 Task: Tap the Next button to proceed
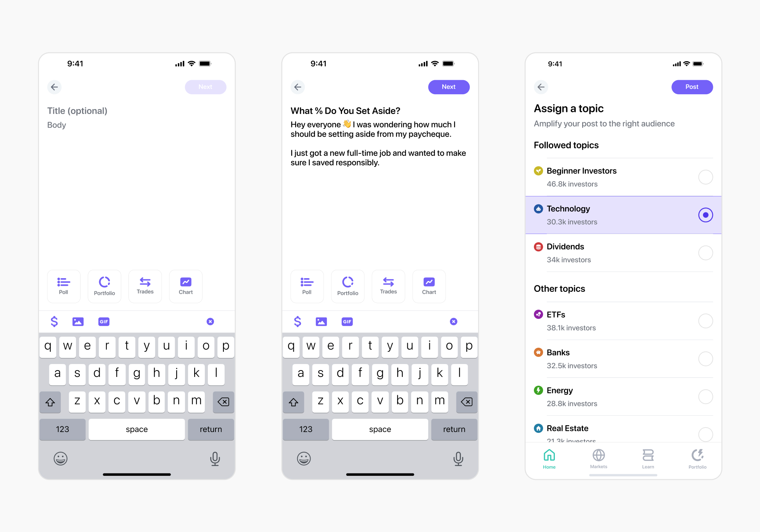pos(450,87)
